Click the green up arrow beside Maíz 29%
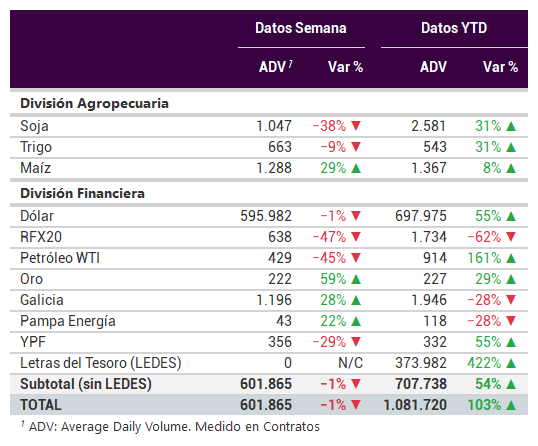This screenshot has width=538, height=446. tap(356, 168)
